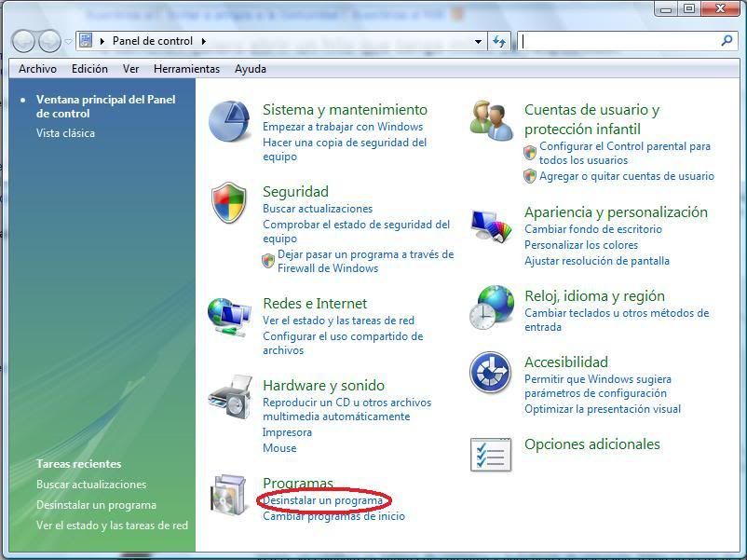Open the Herramientas menu
The image size is (747, 560).
tap(186, 69)
